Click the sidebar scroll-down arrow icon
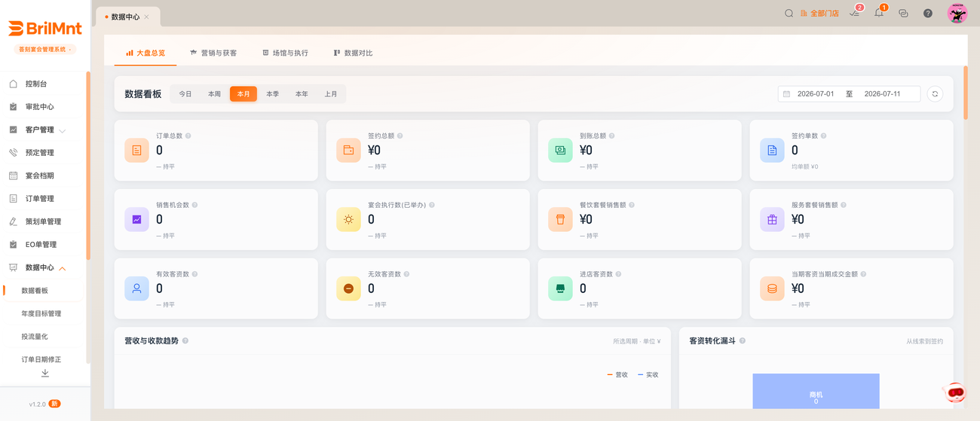This screenshot has height=421, width=980. 45,374
